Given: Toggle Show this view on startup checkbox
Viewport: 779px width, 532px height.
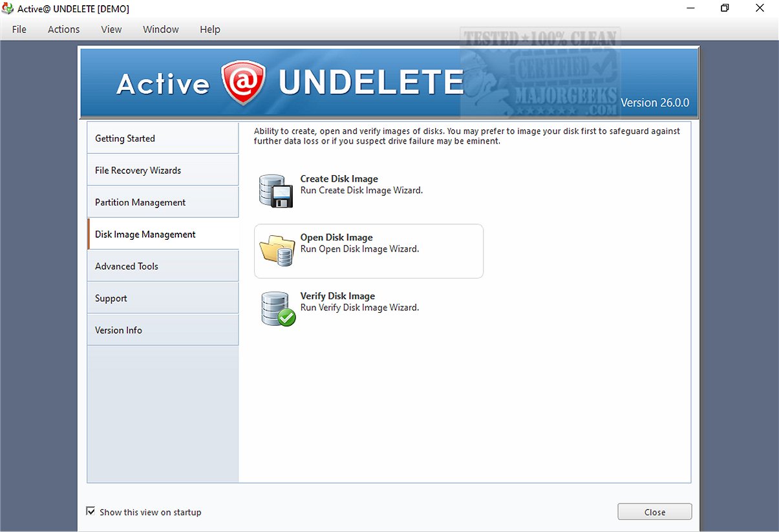Looking at the screenshot, I should (x=91, y=511).
